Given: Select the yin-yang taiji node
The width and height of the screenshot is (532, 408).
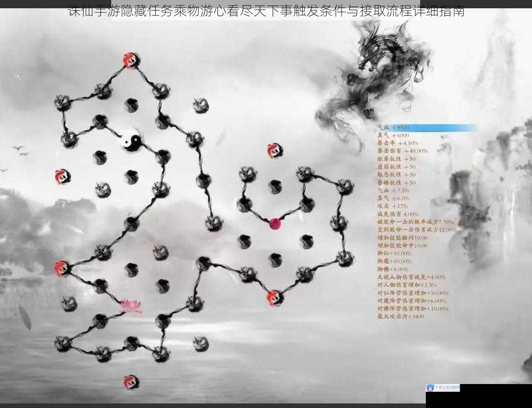Looking at the screenshot, I should pyautogui.click(x=131, y=140).
